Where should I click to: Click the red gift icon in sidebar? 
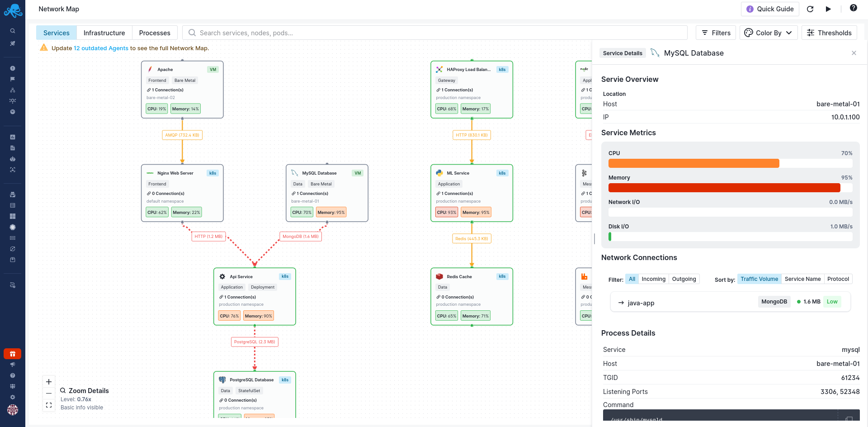tap(12, 354)
